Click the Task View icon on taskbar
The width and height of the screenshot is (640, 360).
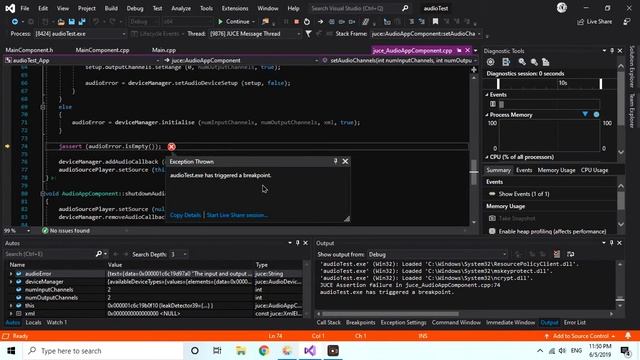217,351
